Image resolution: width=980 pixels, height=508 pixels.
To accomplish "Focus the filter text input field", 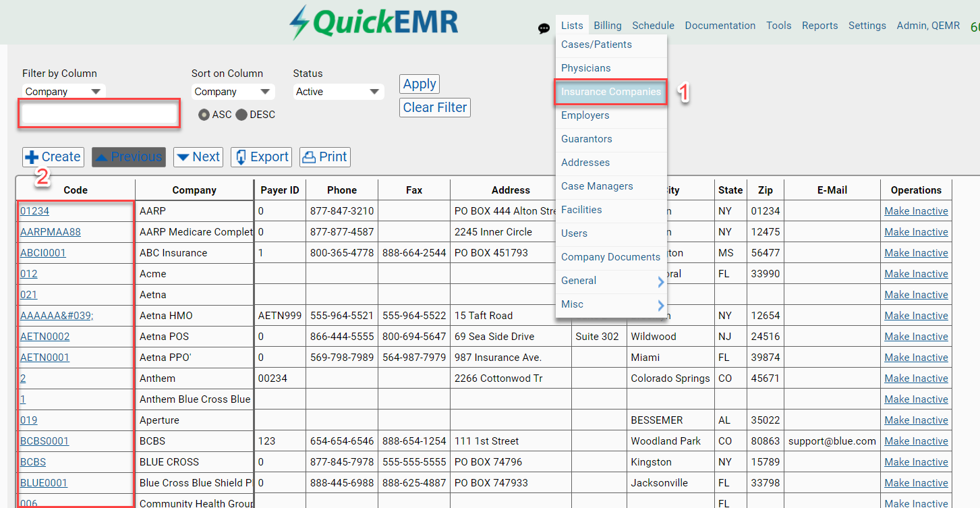I will (x=100, y=113).
